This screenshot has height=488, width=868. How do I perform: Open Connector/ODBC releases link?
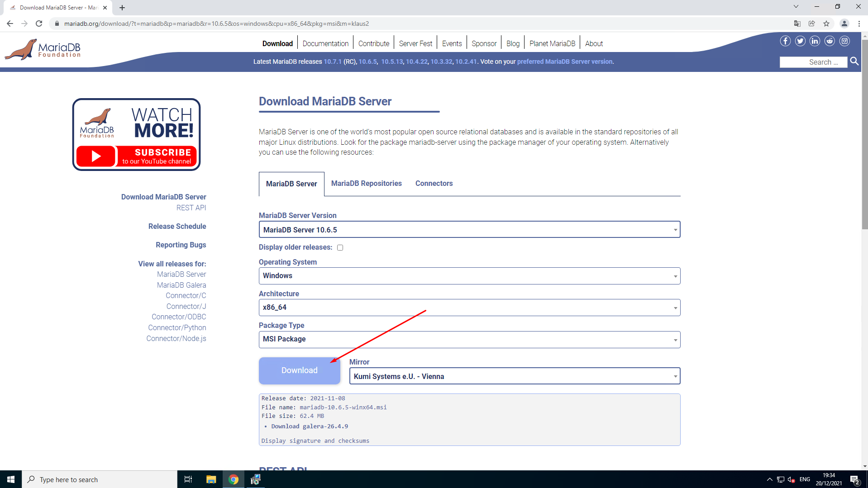[179, 317]
